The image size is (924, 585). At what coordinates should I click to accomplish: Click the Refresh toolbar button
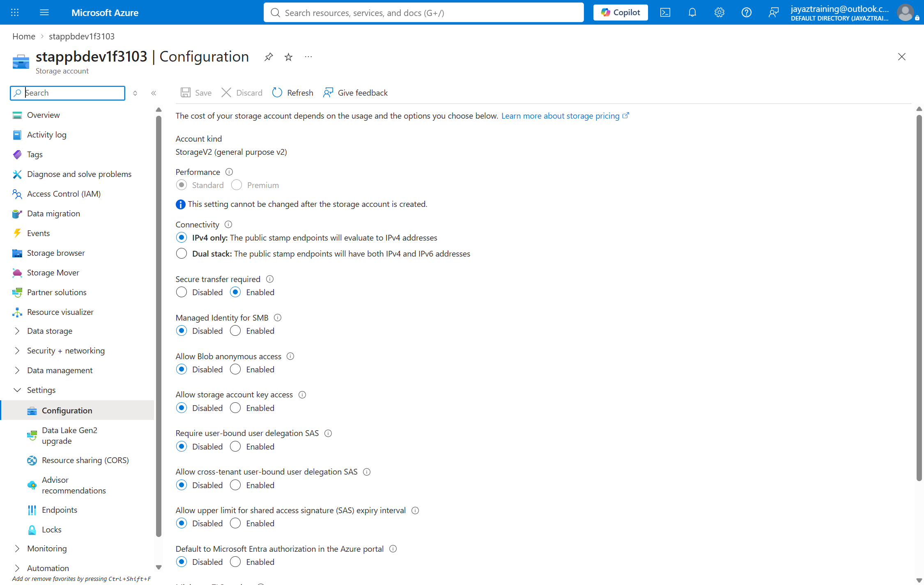pyautogui.click(x=292, y=93)
